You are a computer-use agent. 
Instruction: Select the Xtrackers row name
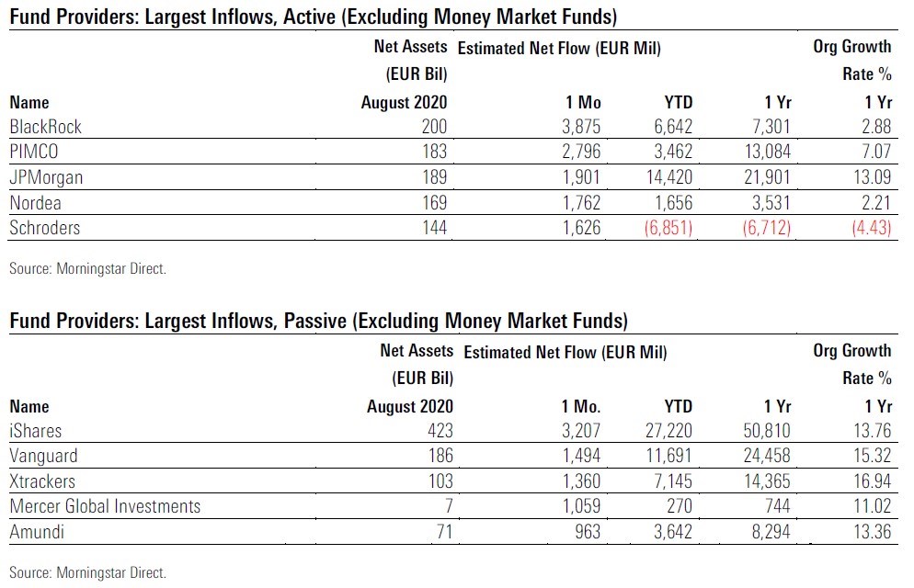click(42, 481)
